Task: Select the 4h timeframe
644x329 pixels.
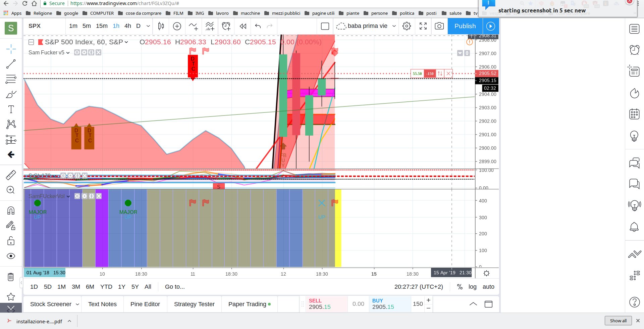Action: pos(128,26)
